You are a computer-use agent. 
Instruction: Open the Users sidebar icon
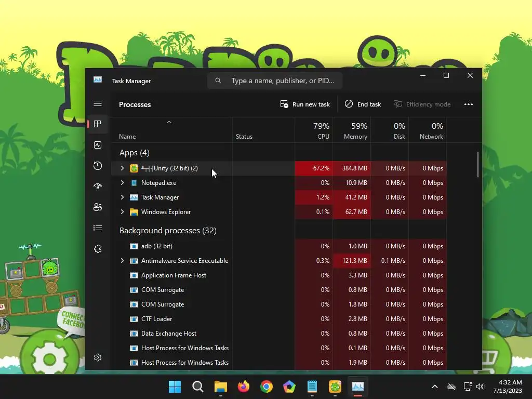tap(98, 207)
